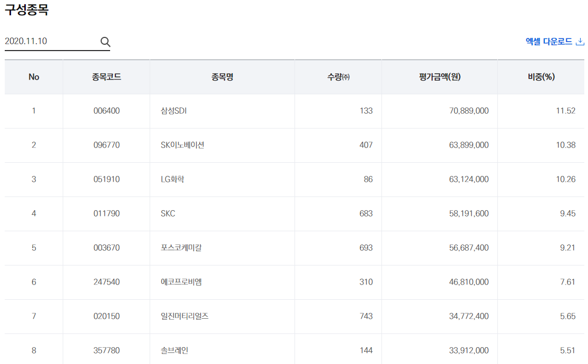Click row number 8 of 솔브레인
The height and width of the screenshot is (364, 588).
[34, 350]
